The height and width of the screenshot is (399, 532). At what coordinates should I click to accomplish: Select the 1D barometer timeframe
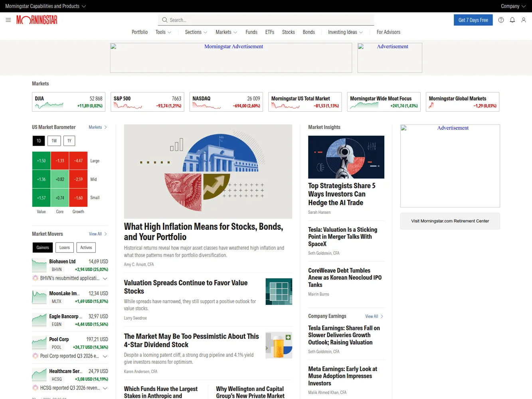[39, 141]
